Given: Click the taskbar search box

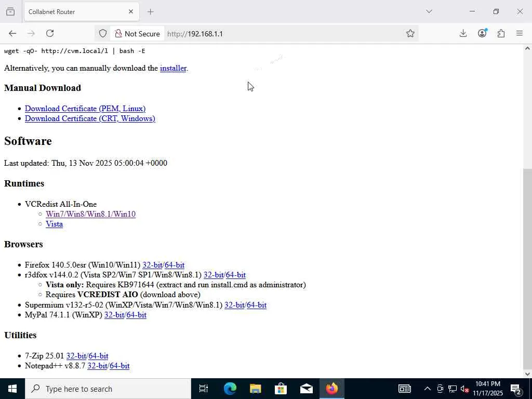Looking at the screenshot, I should tap(108, 389).
